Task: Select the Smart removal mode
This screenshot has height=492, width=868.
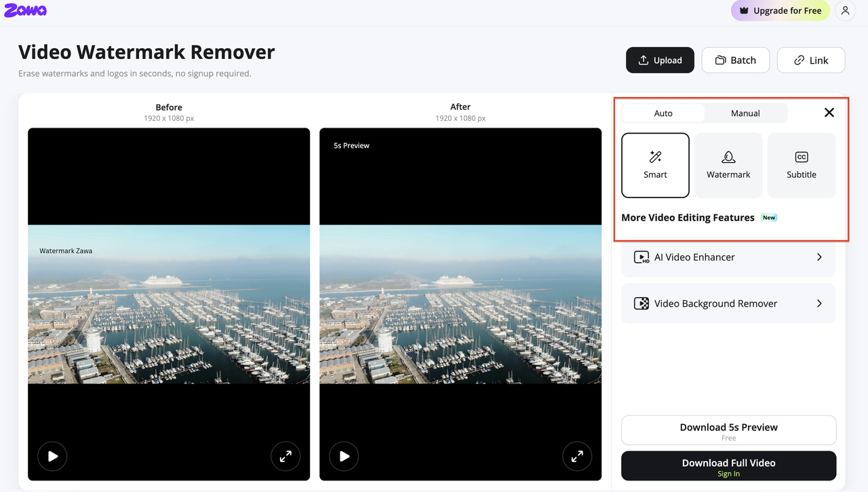Action: [x=655, y=165]
